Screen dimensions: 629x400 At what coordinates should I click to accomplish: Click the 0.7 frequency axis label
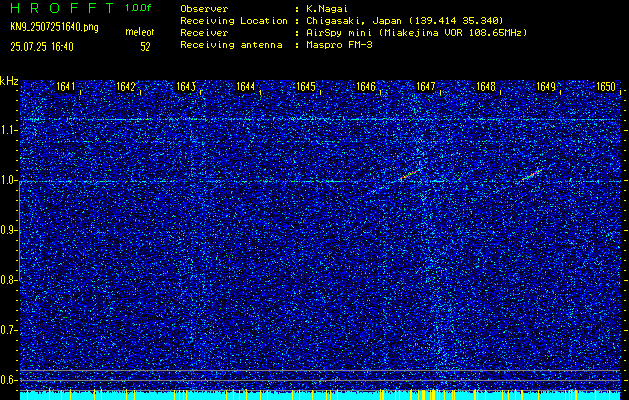(x=8, y=330)
